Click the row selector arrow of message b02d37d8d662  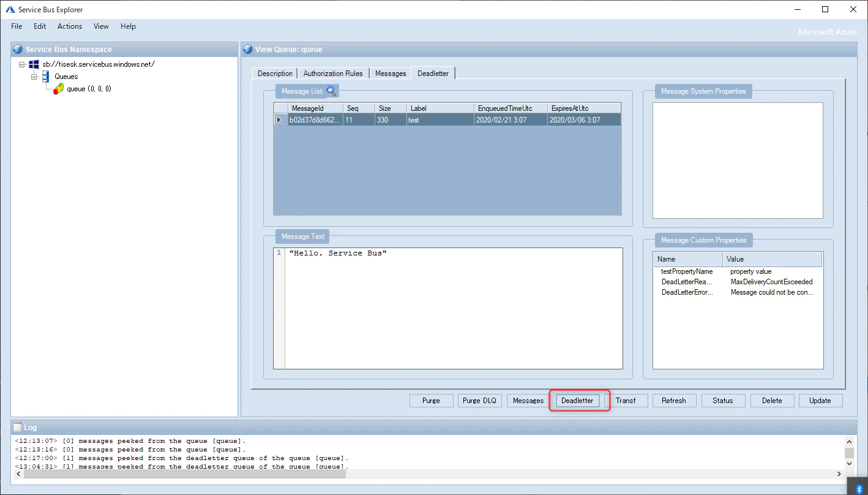click(280, 120)
